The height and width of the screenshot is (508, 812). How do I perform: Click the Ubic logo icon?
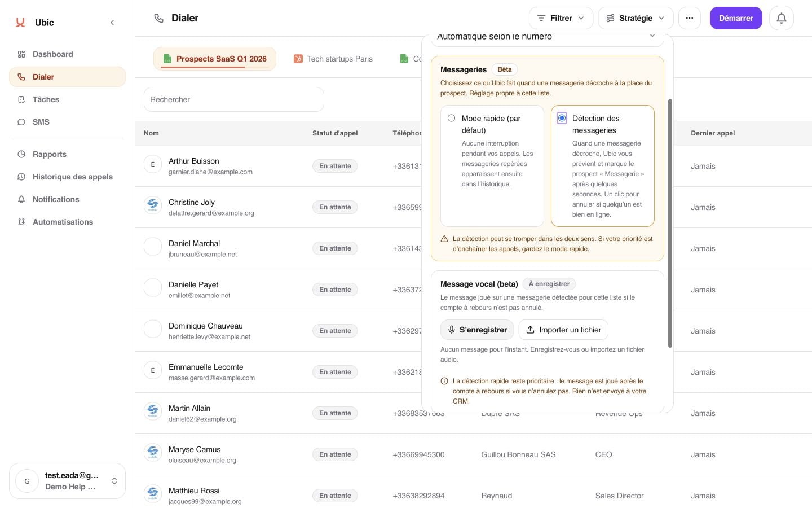coord(20,23)
